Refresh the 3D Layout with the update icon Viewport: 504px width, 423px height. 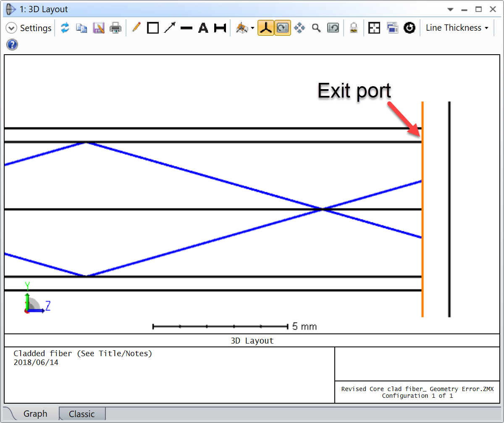(x=65, y=28)
